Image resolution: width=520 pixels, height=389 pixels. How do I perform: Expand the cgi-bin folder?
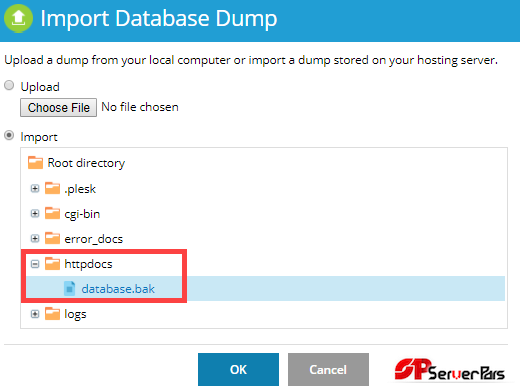click(35, 214)
